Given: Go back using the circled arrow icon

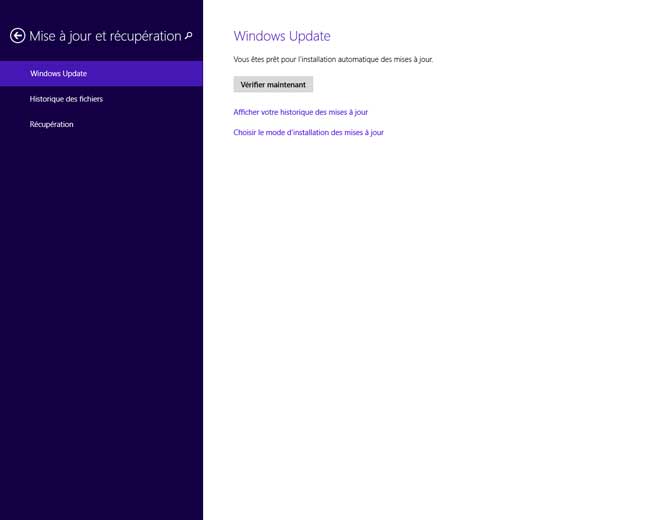Looking at the screenshot, I should click(x=17, y=36).
